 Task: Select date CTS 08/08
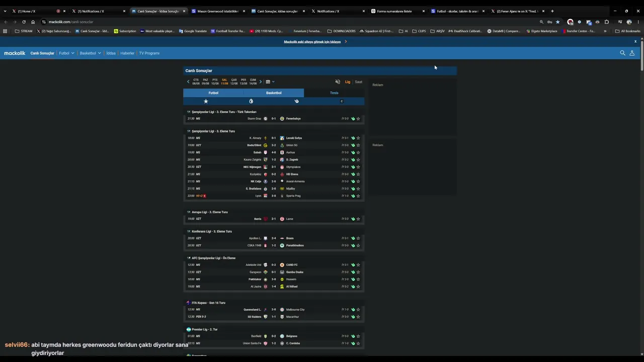pyautogui.click(x=196, y=81)
